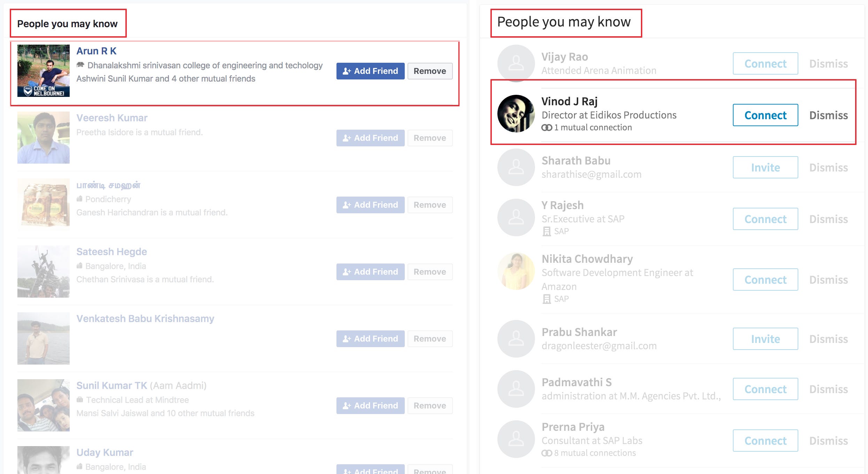The height and width of the screenshot is (474, 868).
Task: Click the location pin icon next to Pondicherry
Action: [80, 199]
